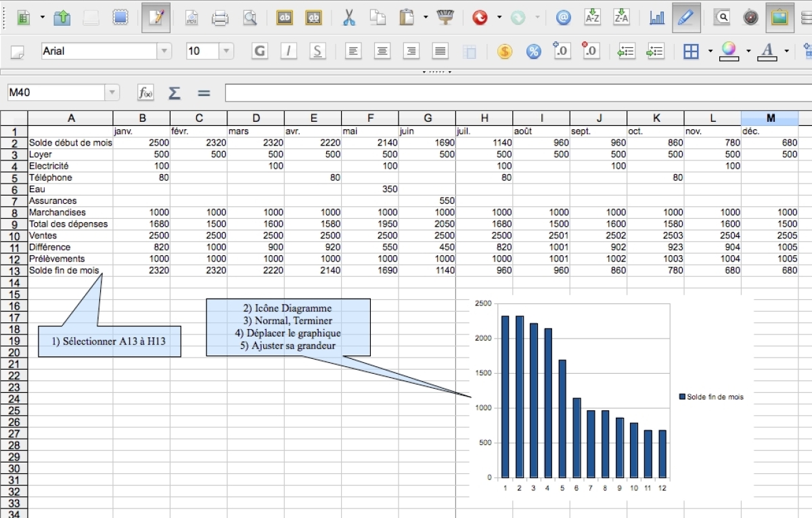Justify cell text

441,51
